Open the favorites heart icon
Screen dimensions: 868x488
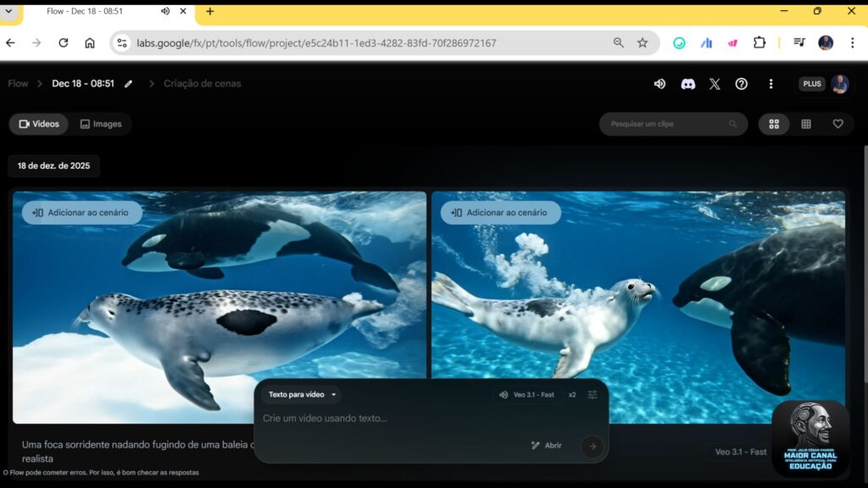[x=838, y=124]
